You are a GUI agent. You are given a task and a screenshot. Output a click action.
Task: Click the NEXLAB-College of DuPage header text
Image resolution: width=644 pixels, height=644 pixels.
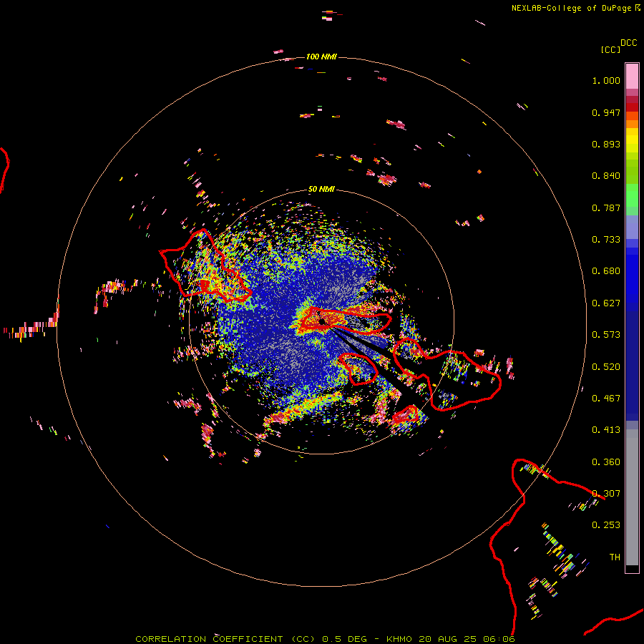click(571, 8)
